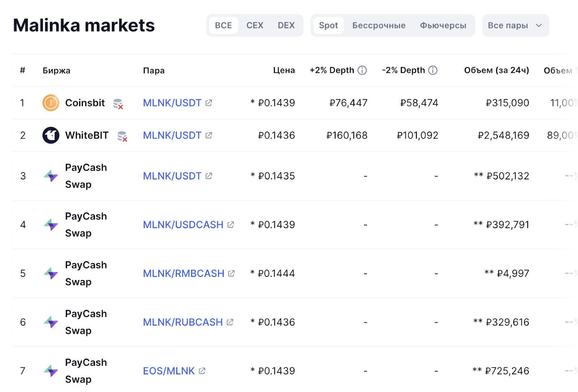Open the WhiteBIT exchange name
578x392 pixels.
(87, 135)
